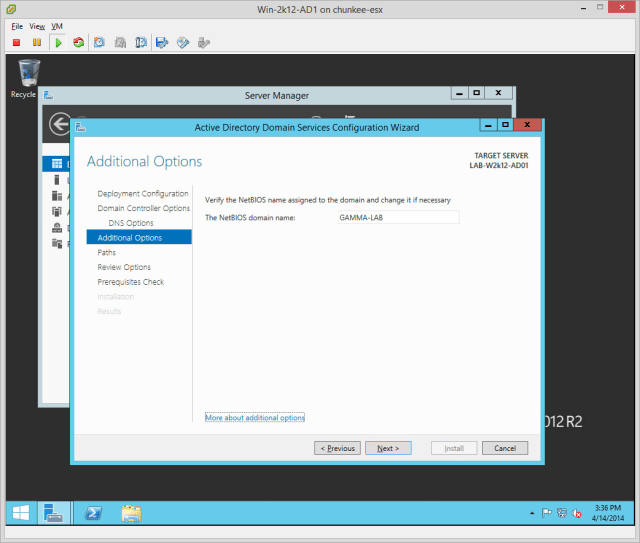Click the Connect floppy device icon
Viewport: 640px width, 543px height.
[x=162, y=42]
